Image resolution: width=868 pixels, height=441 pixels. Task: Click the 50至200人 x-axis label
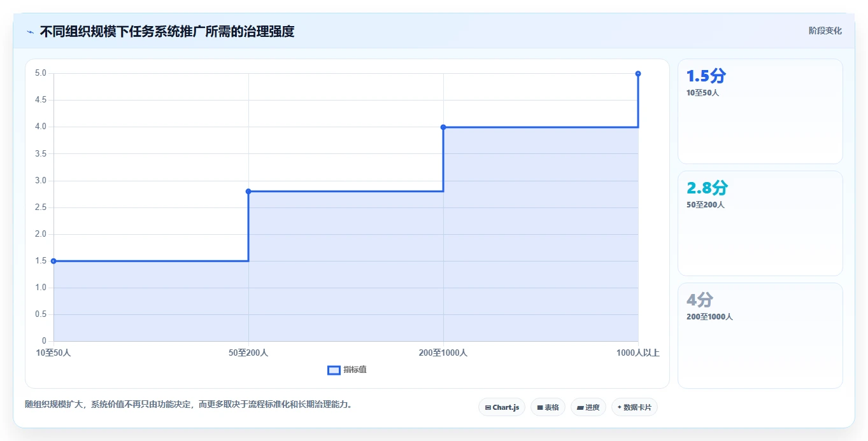[248, 353]
